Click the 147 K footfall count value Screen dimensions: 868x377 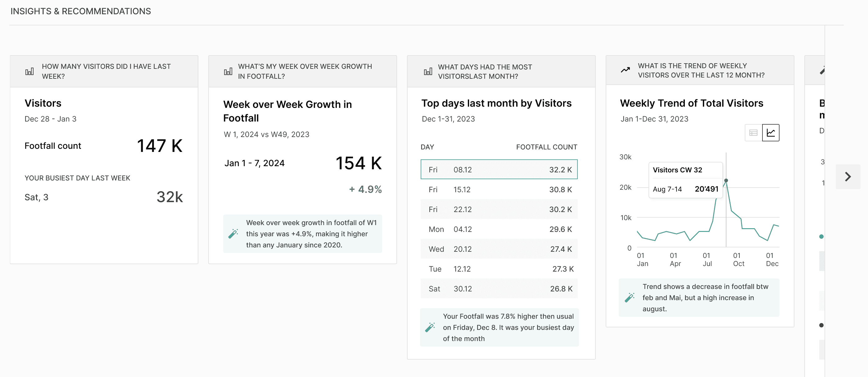[159, 146]
